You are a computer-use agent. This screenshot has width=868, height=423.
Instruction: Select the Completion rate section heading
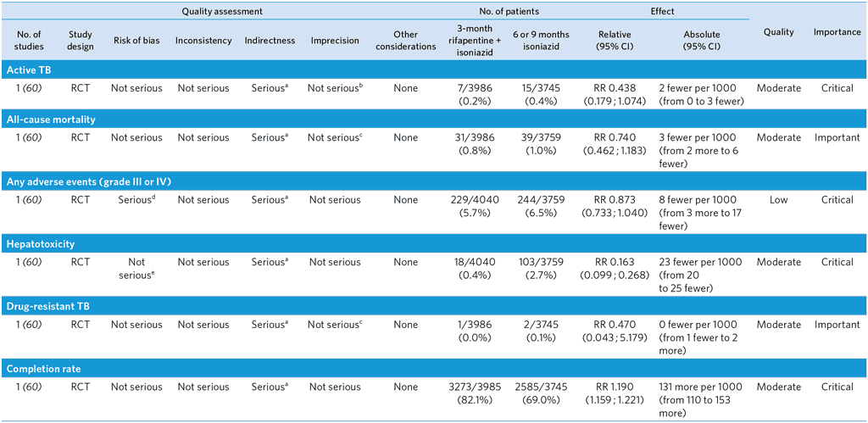(x=43, y=369)
